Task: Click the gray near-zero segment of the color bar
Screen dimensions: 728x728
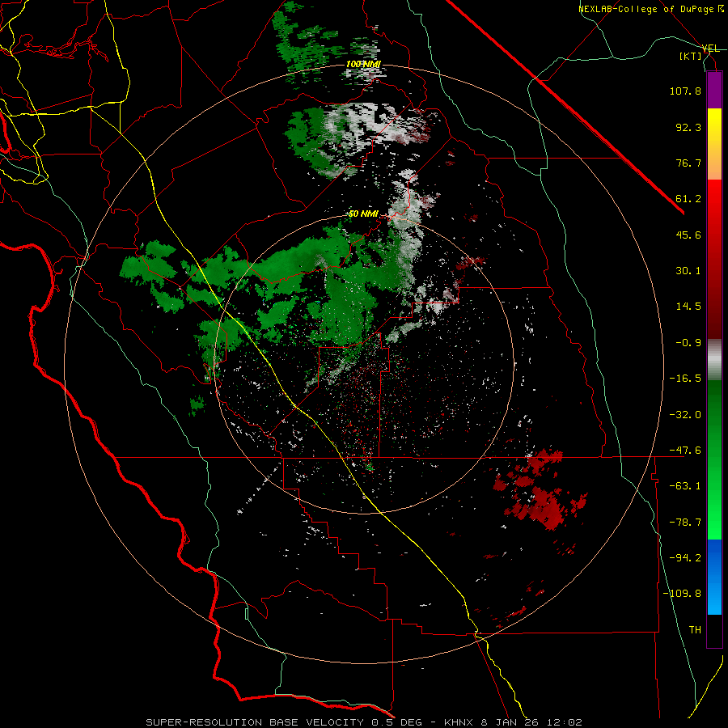Action: tap(714, 360)
